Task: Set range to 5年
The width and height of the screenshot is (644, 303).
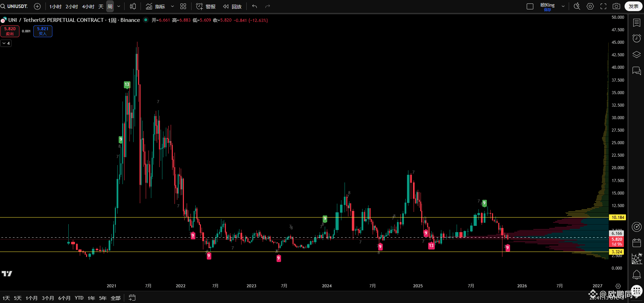Action: point(103,298)
